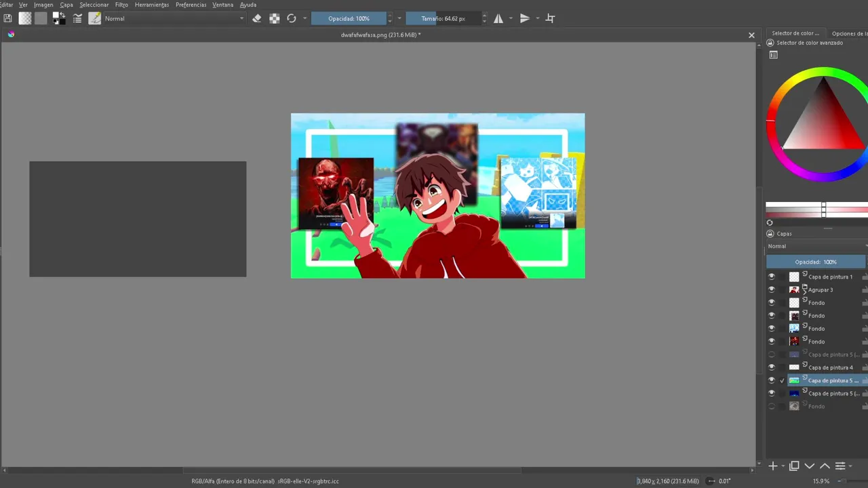
Task: Hide the Agrupar 3 group layer
Action: pos(771,289)
